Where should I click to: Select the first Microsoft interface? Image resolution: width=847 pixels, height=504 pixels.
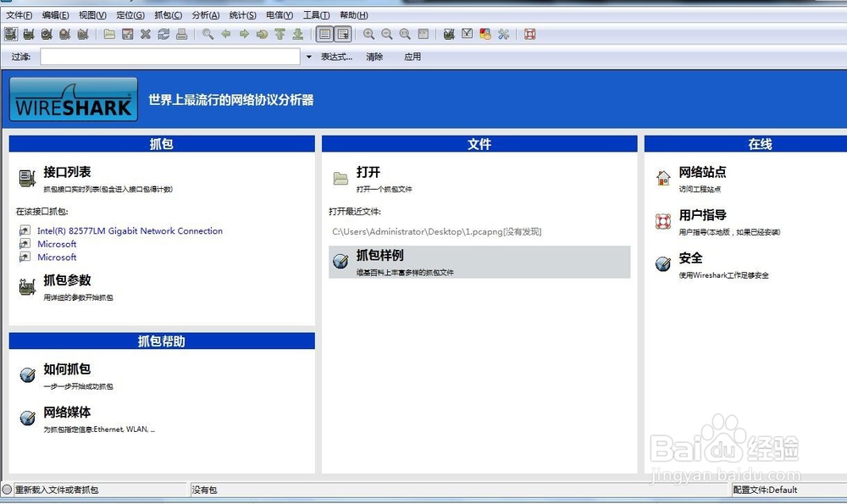coord(57,244)
